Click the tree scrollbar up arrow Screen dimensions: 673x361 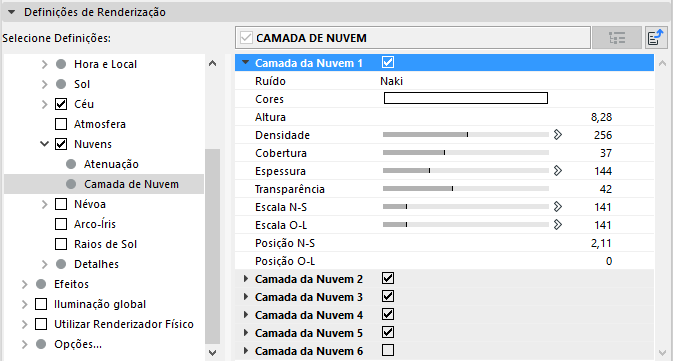click(x=212, y=63)
